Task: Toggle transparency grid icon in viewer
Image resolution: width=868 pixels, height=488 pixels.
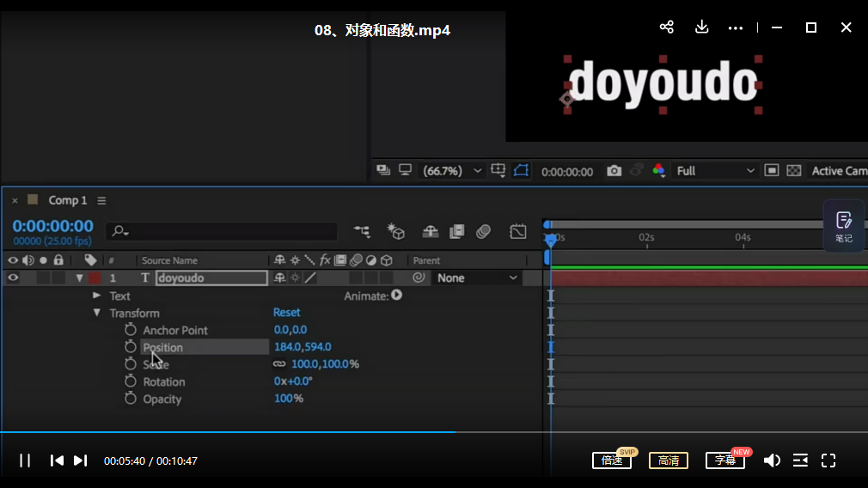Action: point(794,170)
